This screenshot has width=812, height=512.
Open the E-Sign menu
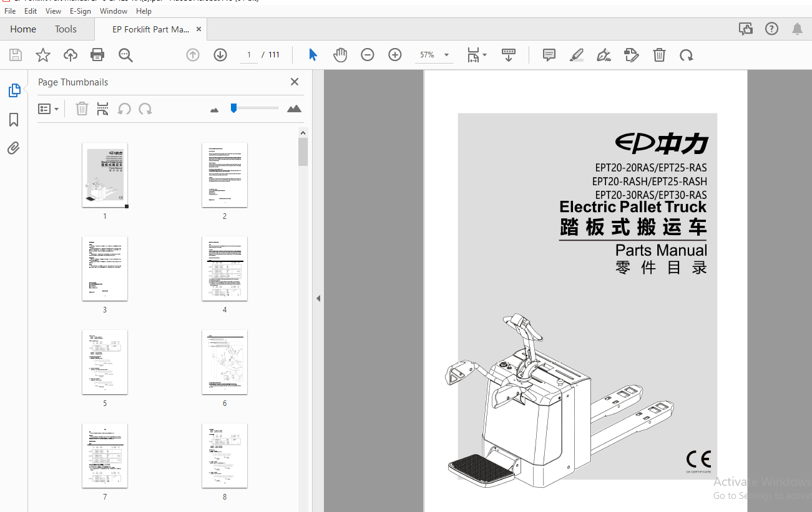coord(81,11)
